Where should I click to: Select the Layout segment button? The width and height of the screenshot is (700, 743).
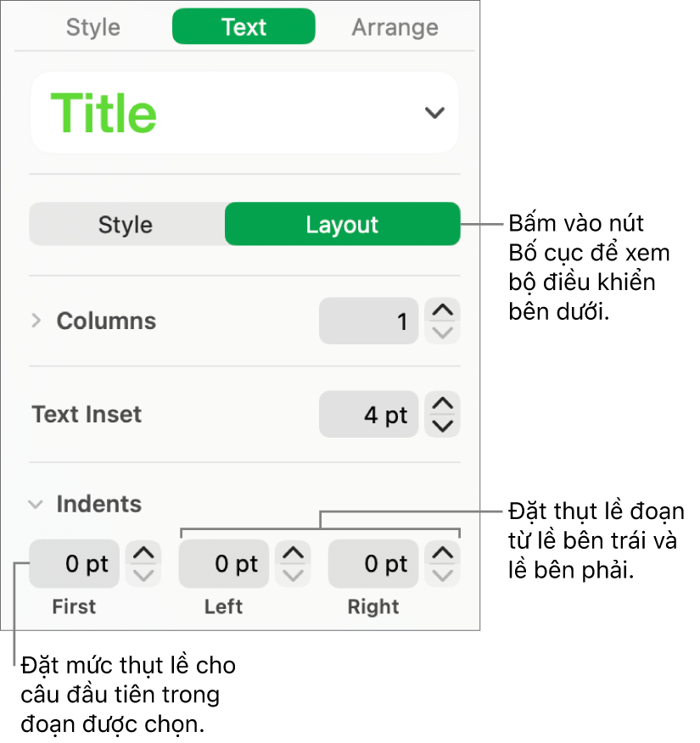(342, 225)
